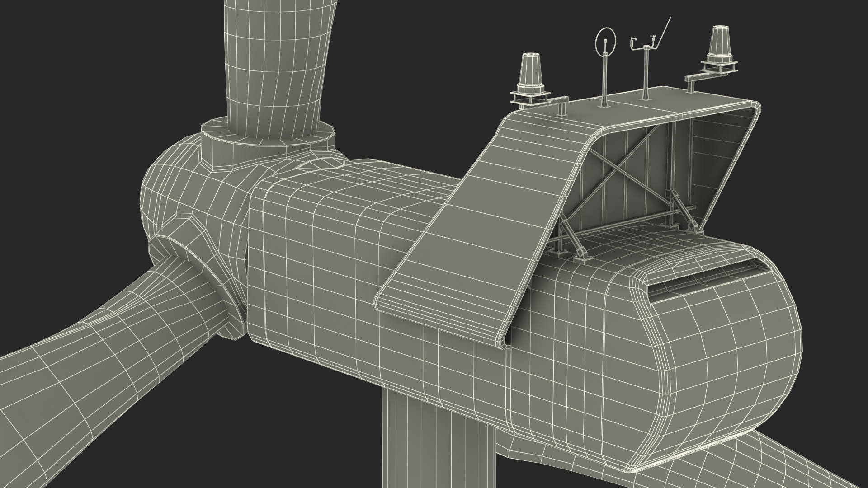Select the right beacon's L-shaped mounting arm

tap(705, 76)
